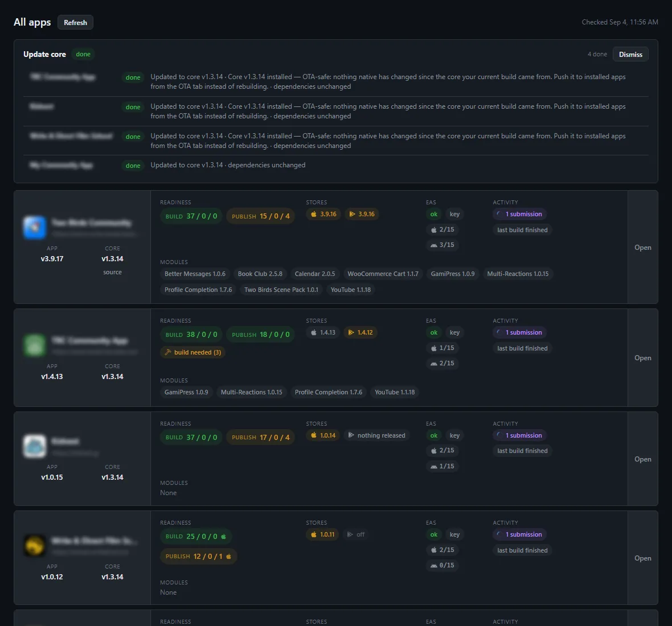This screenshot has height=626, width=672.
Task: Click the Android 3/15 EAS build count
Action: (442, 245)
